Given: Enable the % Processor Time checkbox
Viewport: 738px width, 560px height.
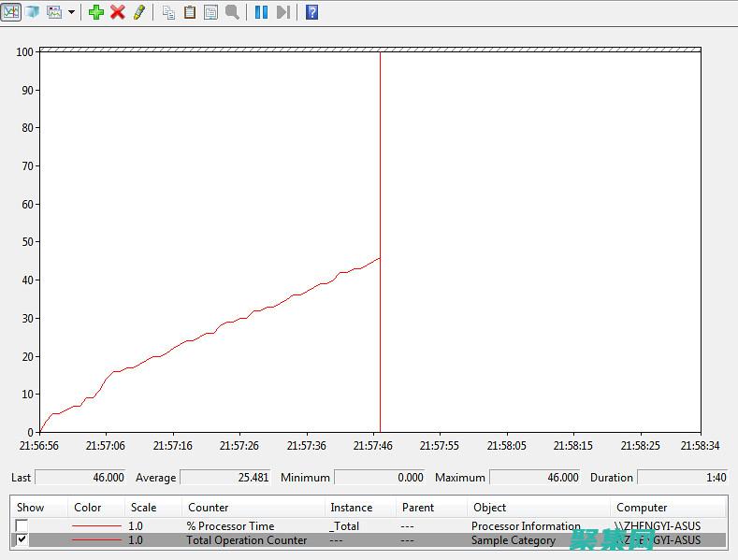Looking at the screenshot, I should click(x=22, y=526).
